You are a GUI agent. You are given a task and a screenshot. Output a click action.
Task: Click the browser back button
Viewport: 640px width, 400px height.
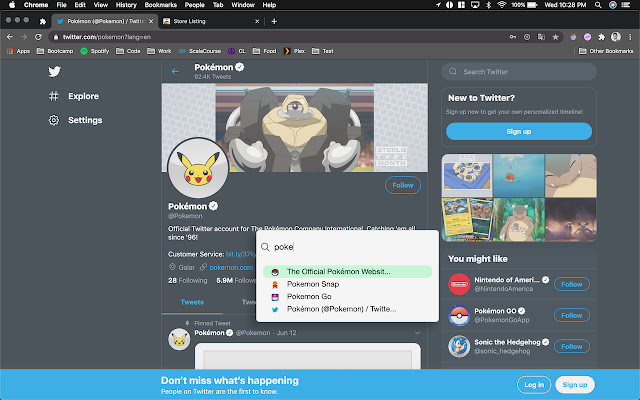coord(10,37)
